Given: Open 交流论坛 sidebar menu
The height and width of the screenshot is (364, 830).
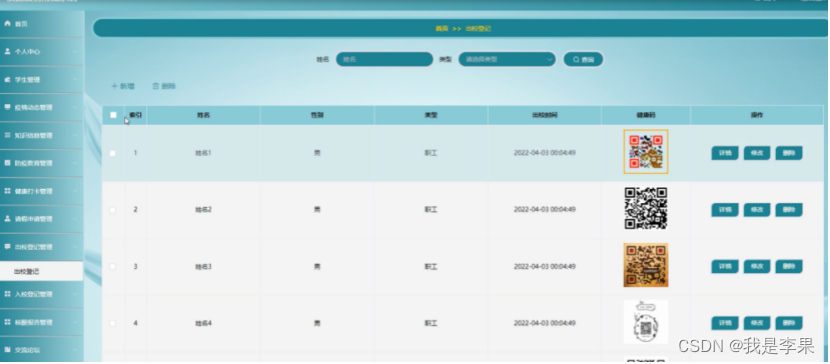Looking at the screenshot, I should tap(41, 350).
